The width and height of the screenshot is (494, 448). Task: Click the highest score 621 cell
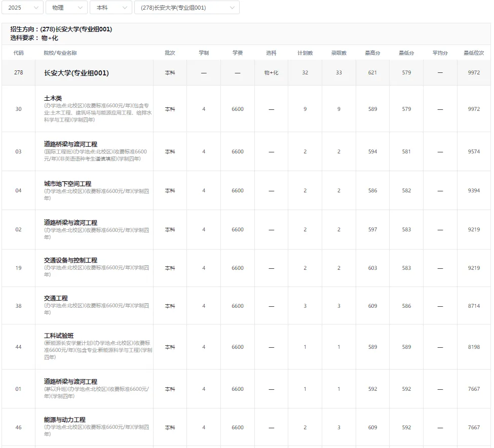click(x=372, y=73)
